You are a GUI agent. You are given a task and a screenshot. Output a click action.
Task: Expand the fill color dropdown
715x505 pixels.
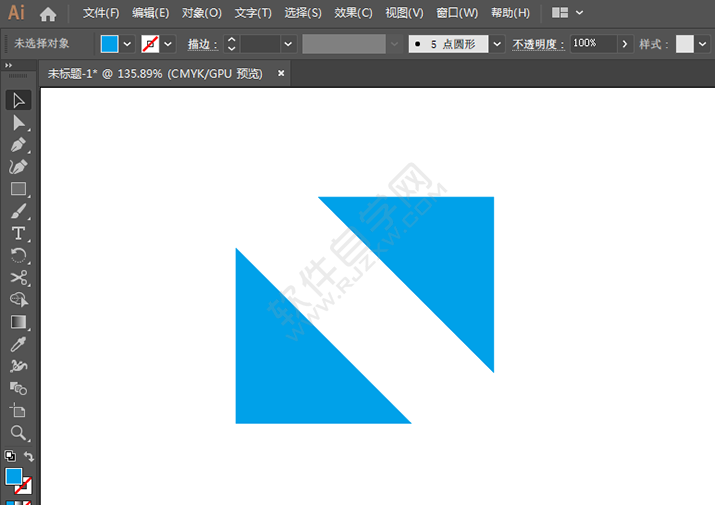tap(127, 44)
